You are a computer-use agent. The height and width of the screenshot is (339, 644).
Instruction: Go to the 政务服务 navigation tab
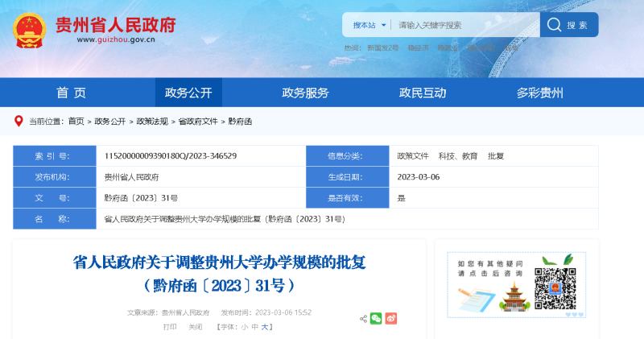pos(305,93)
